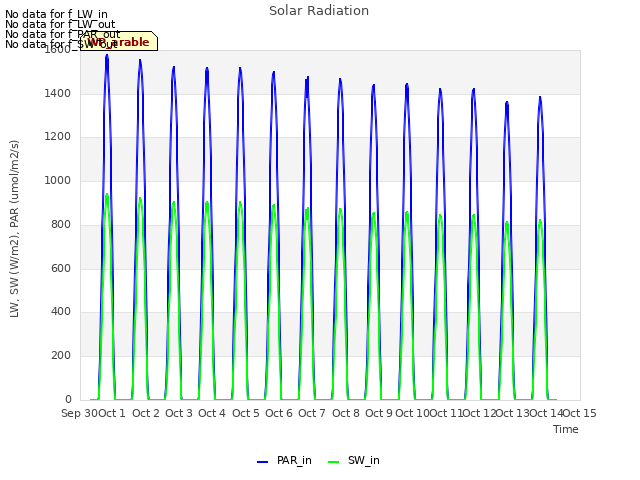This screenshot has height=480, width=640.
Task: Click the 200 y-axis tick label
Action: (x=61, y=356)
